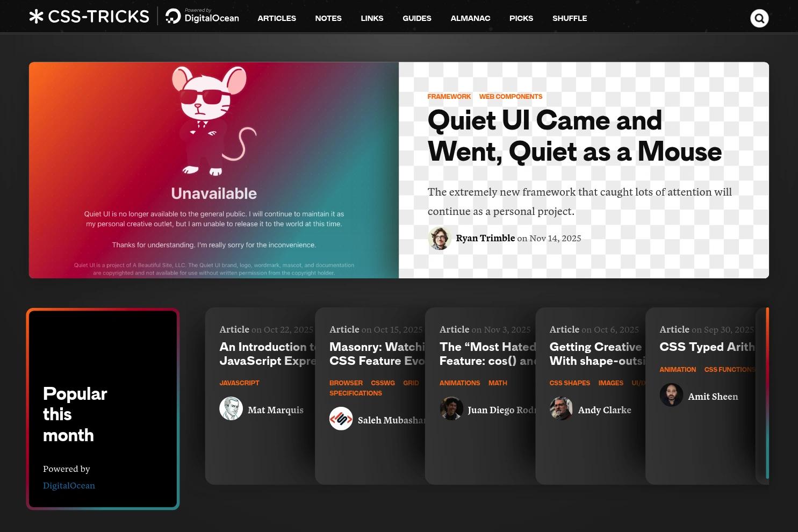Select Shuffle in the top navigation
The width and height of the screenshot is (798, 532).
(x=570, y=18)
